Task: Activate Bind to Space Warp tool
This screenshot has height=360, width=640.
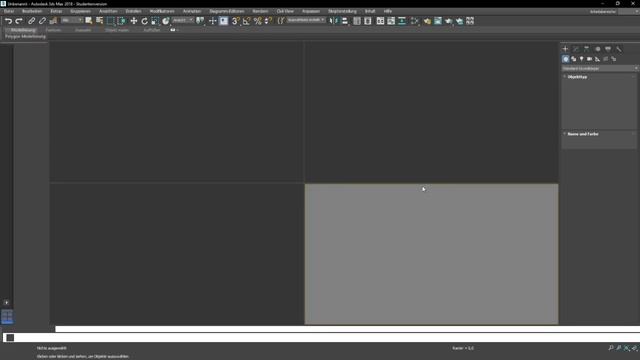Action: click(x=53, y=21)
